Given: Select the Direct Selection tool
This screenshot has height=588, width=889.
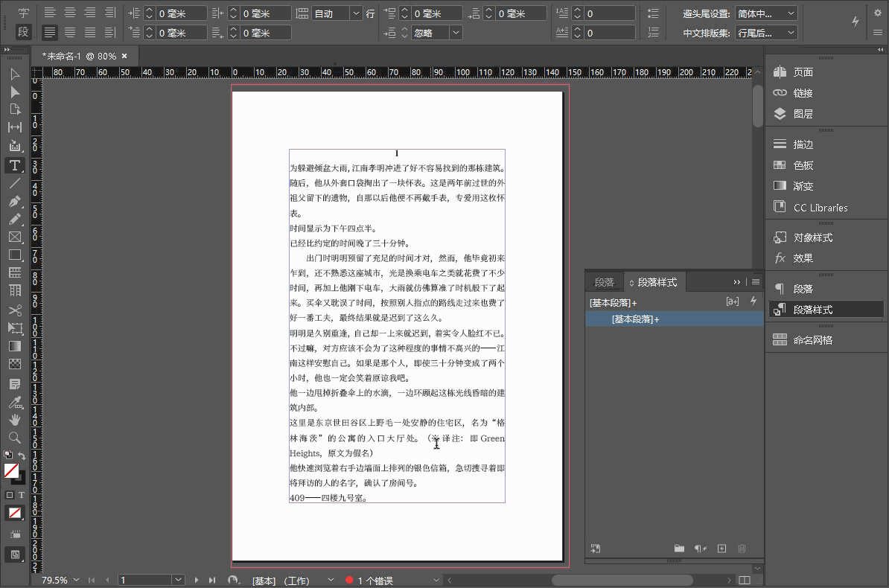Looking at the screenshot, I should 15,92.
